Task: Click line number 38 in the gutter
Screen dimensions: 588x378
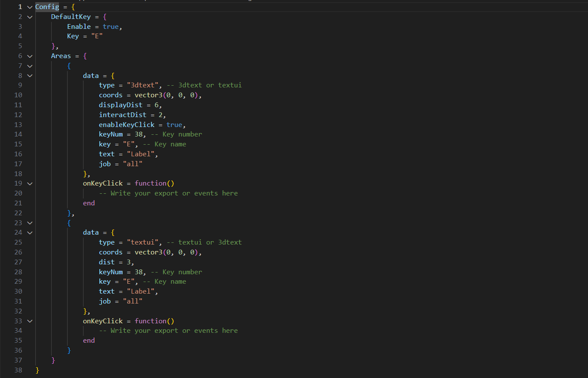Action: (x=18, y=370)
